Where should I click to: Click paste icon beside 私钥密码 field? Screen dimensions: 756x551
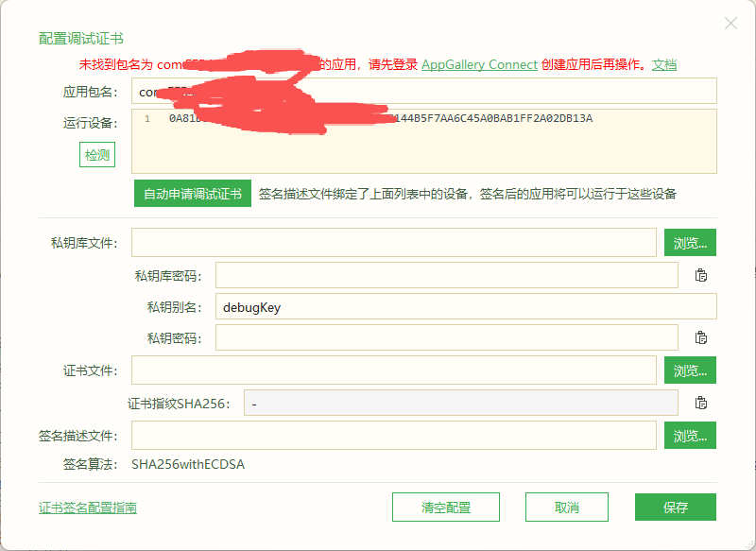point(701,337)
